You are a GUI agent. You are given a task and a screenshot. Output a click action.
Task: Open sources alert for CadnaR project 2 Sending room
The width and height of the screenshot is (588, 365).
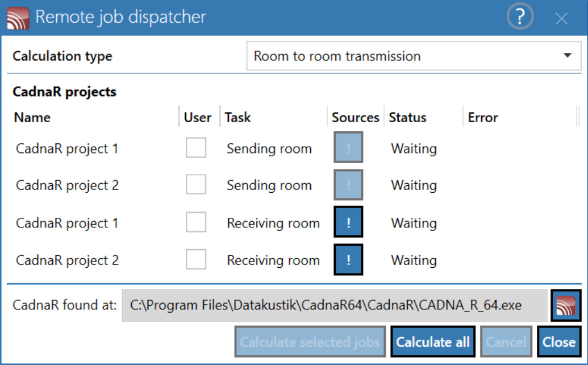pos(348,185)
